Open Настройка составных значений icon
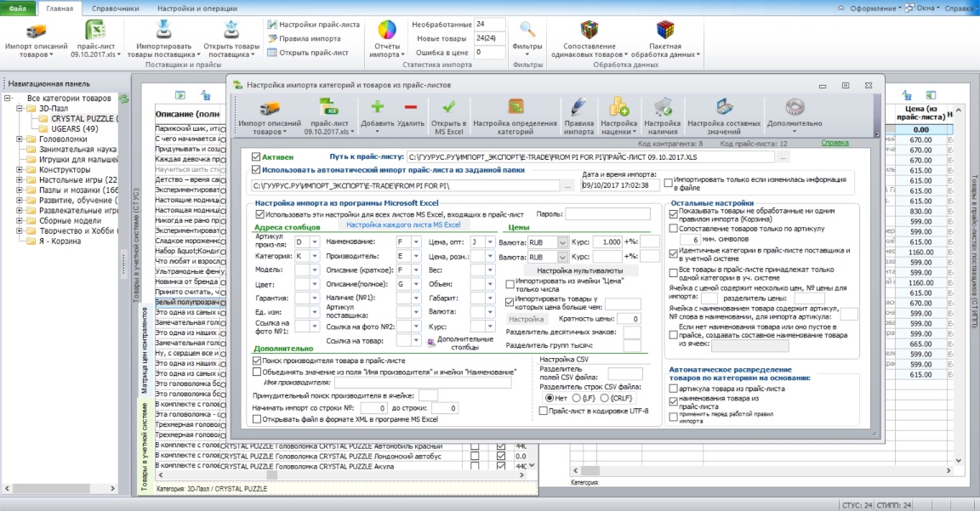 (724, 107)
